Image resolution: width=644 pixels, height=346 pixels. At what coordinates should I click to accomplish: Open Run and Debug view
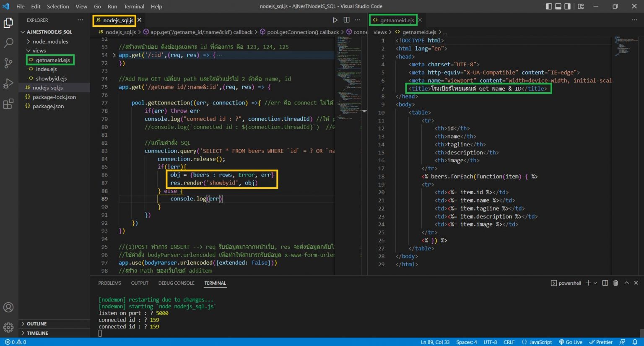point(8,83)
